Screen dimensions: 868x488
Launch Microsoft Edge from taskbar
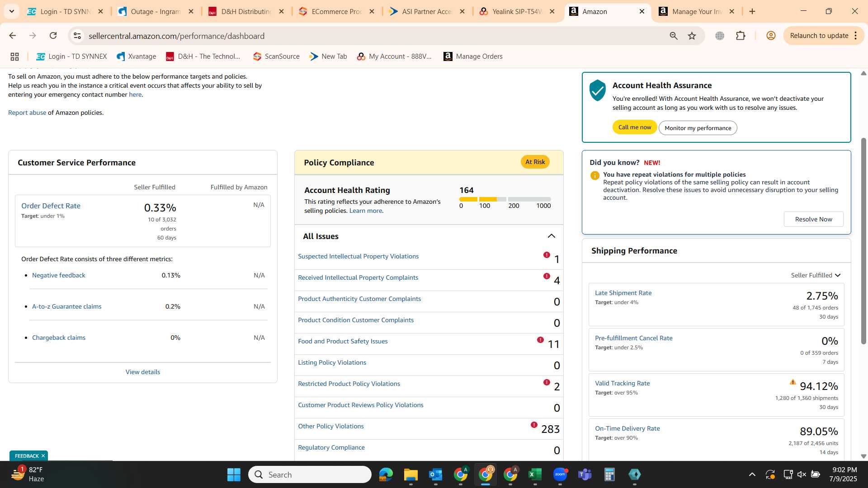386,474
